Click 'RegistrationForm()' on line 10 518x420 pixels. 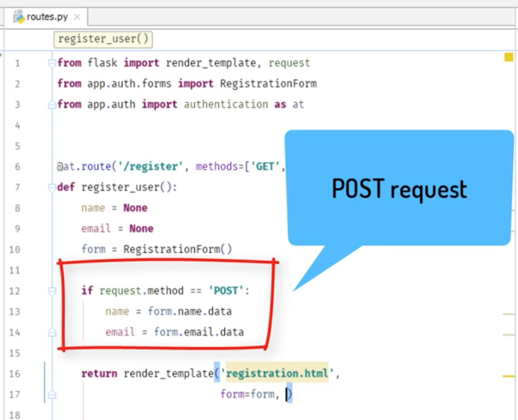[178, 249]
